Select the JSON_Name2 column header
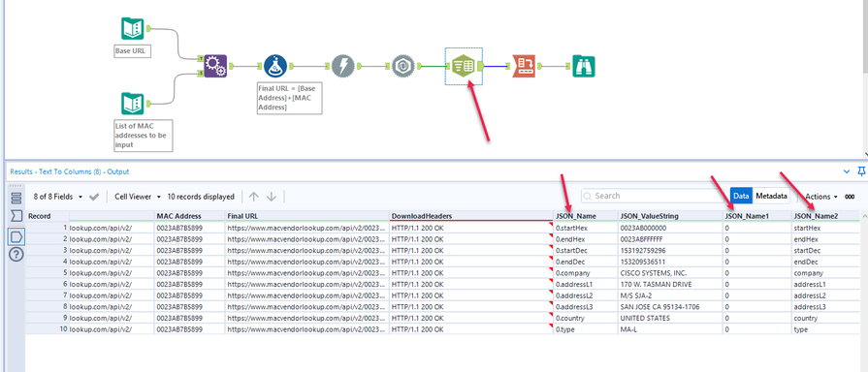This screenshot has width=868, height=372. pos(826,216)
